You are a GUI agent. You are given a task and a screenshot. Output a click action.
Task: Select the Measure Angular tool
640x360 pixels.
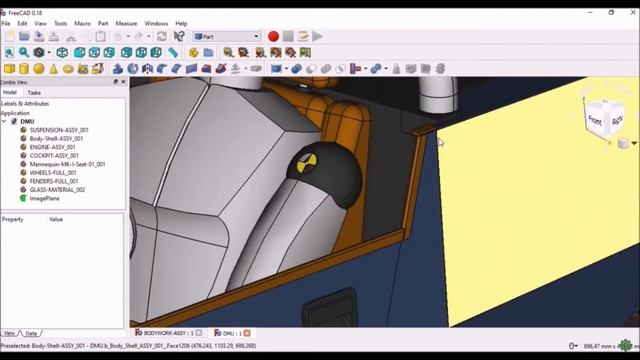(244, 53)
